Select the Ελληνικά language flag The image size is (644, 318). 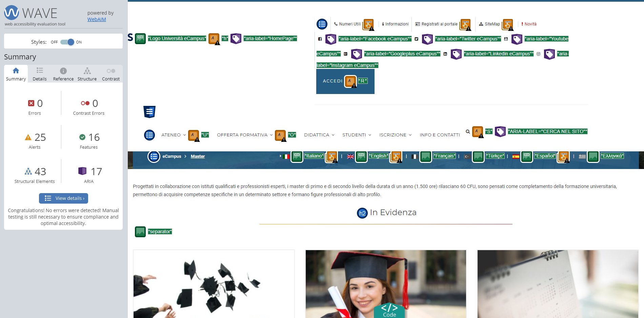click(582, 156)
